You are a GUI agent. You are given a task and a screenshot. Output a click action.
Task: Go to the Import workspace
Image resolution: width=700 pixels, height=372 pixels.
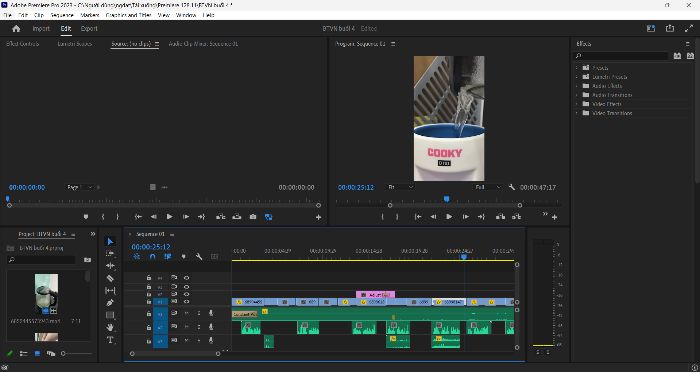click(41, 29)
